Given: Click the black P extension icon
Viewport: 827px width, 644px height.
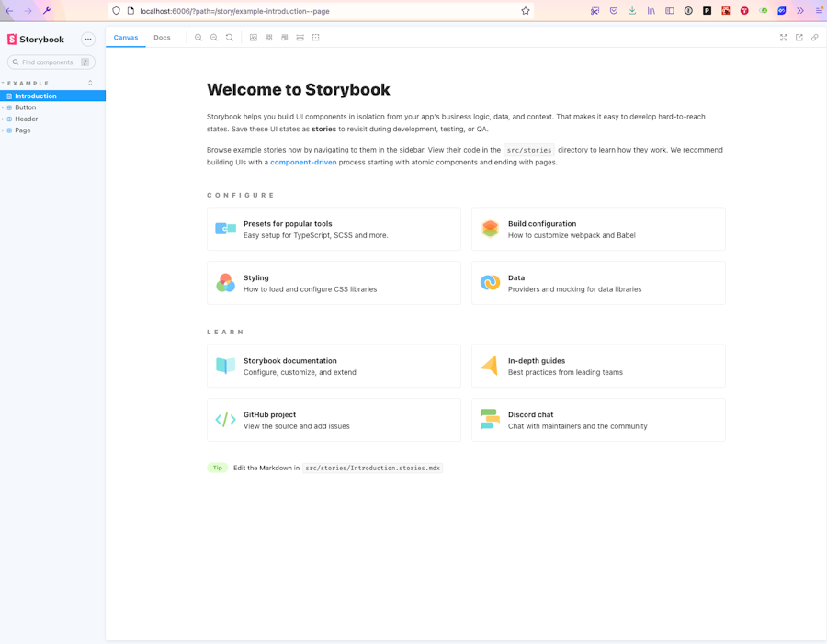Looking at the screenshot, I should 708,10.
